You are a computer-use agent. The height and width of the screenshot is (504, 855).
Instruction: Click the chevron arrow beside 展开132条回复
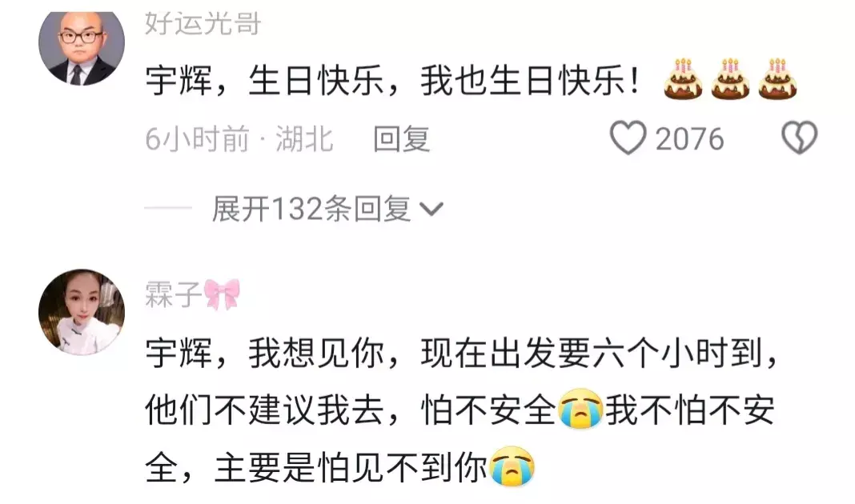432,210
